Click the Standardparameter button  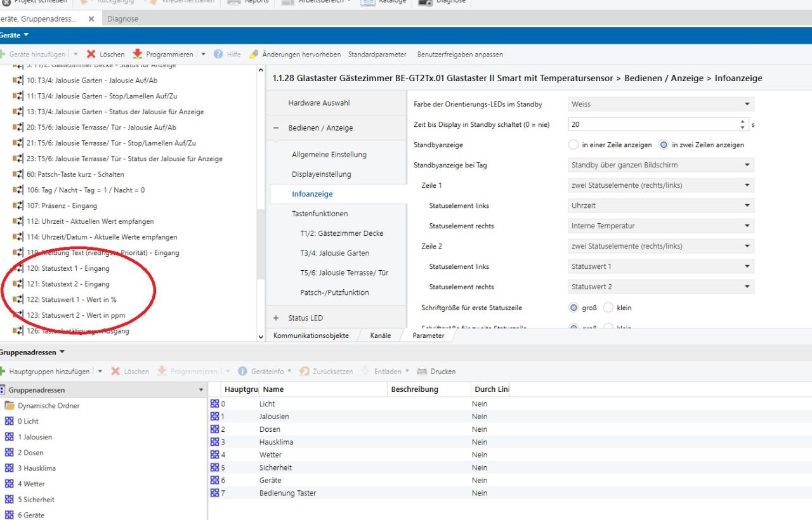pos(377,55)
